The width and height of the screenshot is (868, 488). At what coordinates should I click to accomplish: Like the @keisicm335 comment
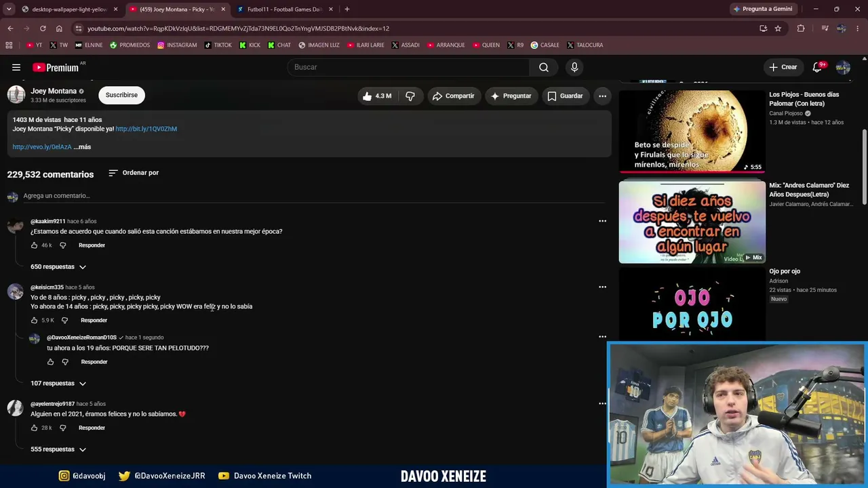[x=35, y=321]
